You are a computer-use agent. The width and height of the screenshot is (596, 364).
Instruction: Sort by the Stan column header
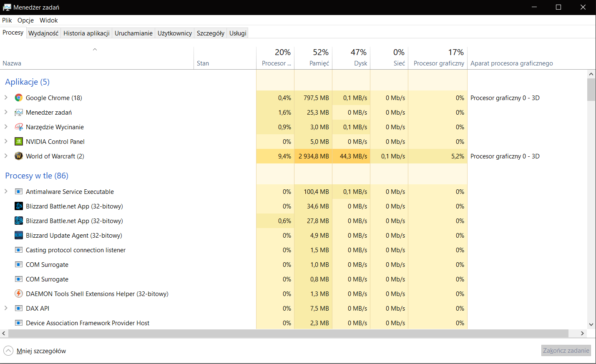coord(225,58)
